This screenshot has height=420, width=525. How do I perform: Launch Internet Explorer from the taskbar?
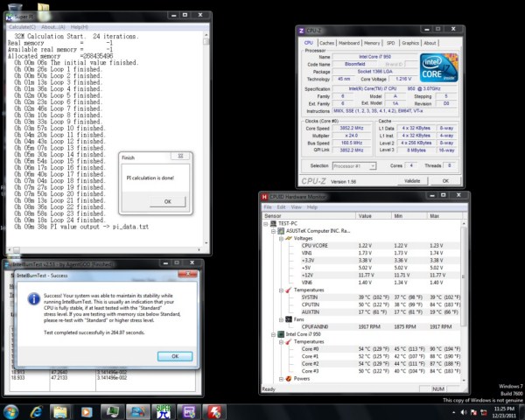click(x=36, y=412)
